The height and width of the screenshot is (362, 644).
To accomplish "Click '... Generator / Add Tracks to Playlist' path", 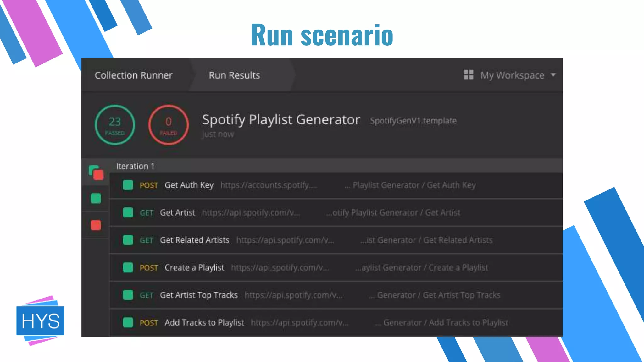I will tap(441, 323).
